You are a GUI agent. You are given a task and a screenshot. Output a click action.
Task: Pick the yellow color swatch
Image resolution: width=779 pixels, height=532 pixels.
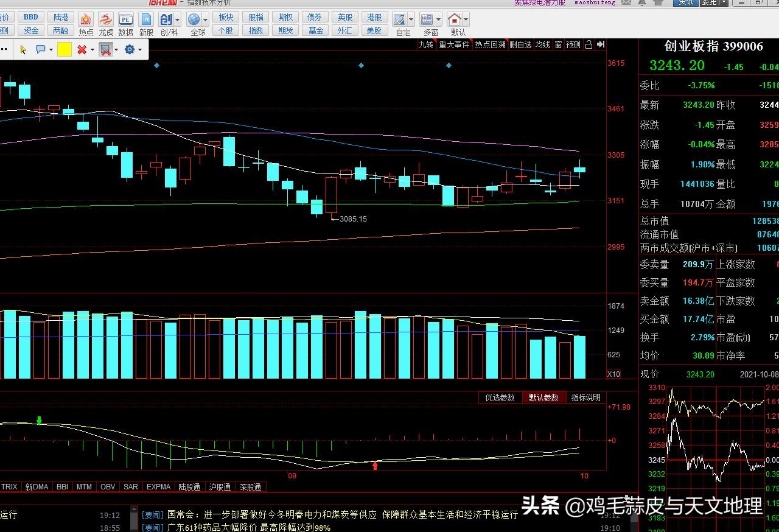click(x=65, y=50)
